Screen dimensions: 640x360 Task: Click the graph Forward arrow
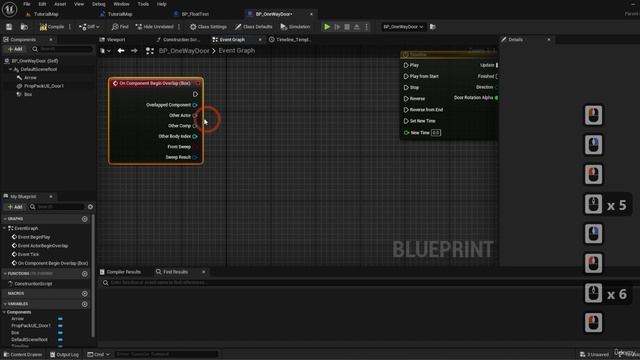pyautogui.click(x=134, y=51)
